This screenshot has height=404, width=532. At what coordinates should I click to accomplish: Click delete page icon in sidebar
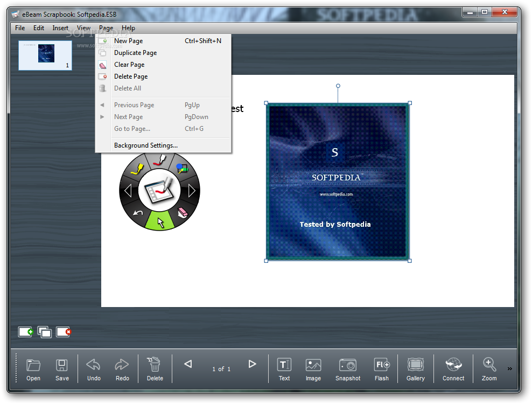pos(64,332)
